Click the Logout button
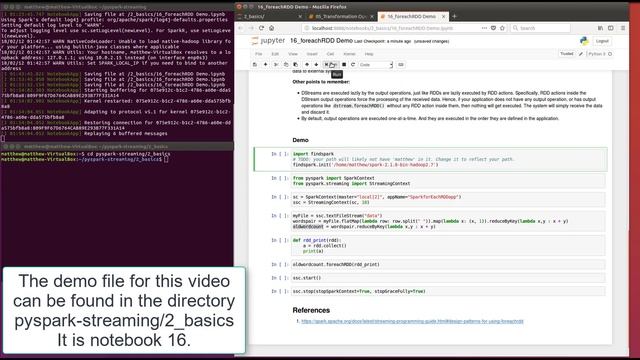This screenshot has width=640, height=360. [602, 41]
